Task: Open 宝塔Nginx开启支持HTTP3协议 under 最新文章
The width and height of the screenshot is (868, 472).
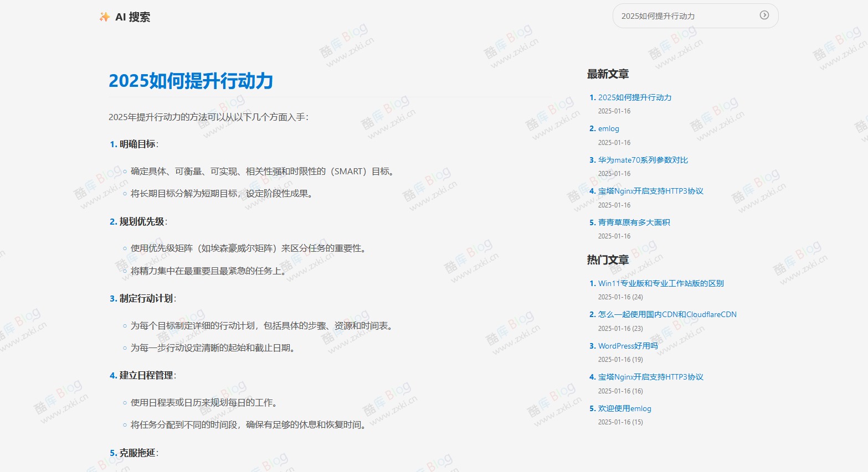Action: (650, 190)
